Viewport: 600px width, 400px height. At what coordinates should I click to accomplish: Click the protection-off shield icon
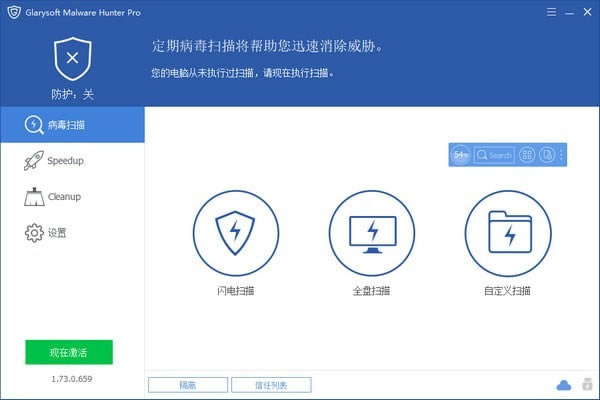pyautogui.click(x=73, y=59)
